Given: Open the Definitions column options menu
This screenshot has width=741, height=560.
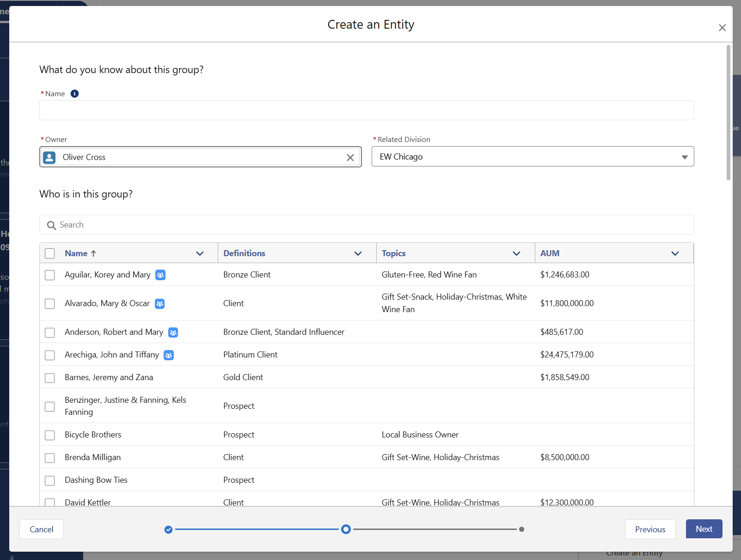Looking at the screenshot, I should pos(358,253).
